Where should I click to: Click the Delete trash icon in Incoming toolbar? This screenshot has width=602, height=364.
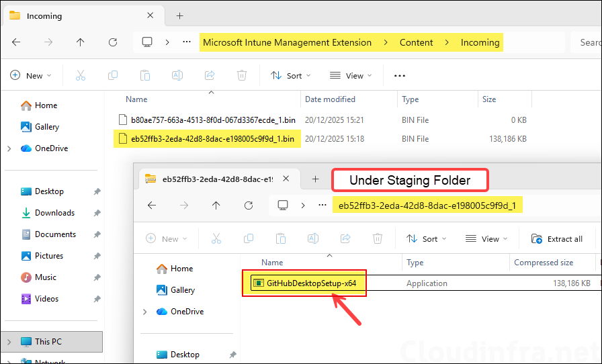coord(242,76)
